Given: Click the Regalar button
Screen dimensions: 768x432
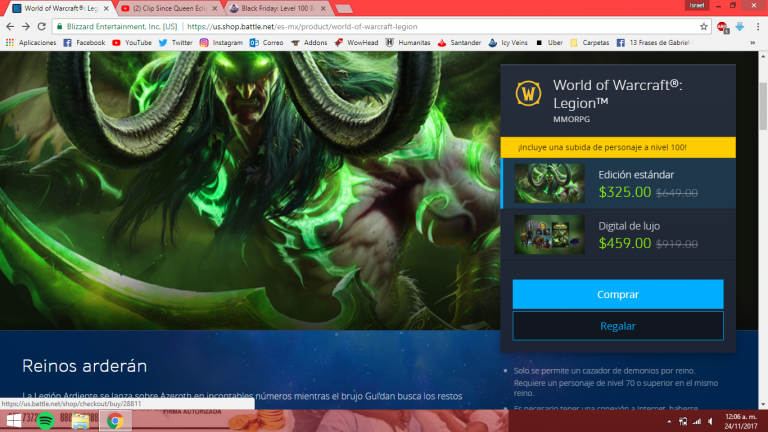Looking at the screenshot, I should point(617,326).
